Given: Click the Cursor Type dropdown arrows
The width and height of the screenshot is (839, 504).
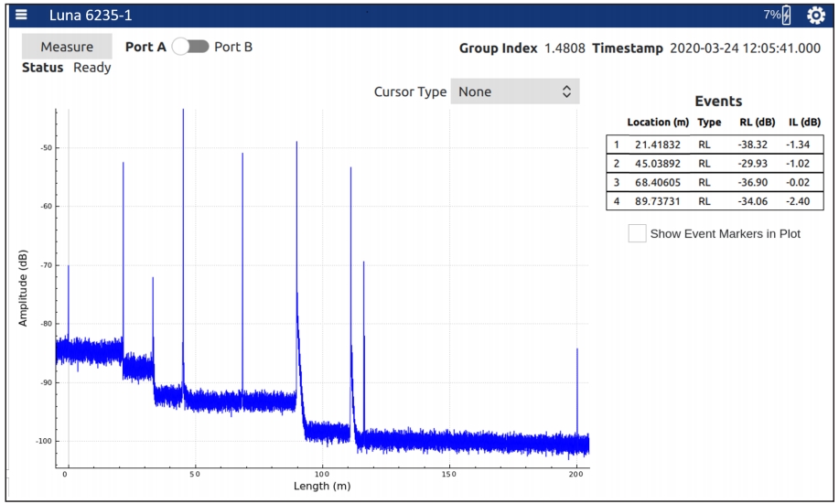Looking at the screenshot, I should click(x=566, y=91).
